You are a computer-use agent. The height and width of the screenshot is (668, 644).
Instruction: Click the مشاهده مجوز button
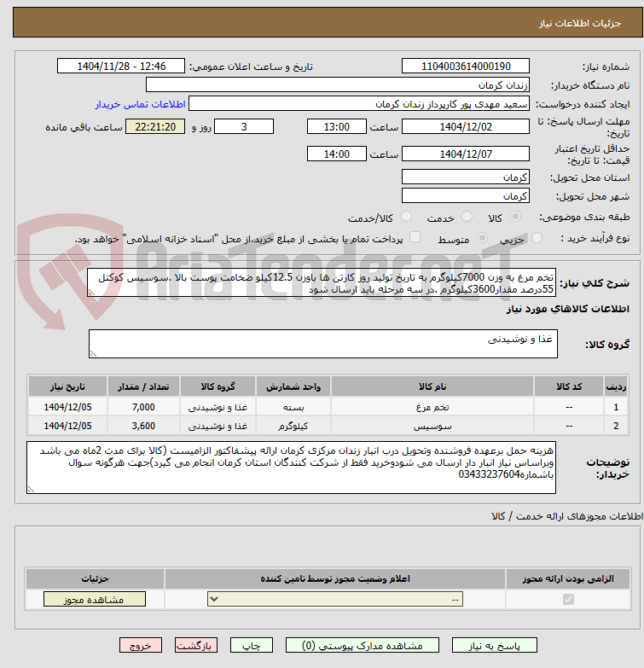95,600
